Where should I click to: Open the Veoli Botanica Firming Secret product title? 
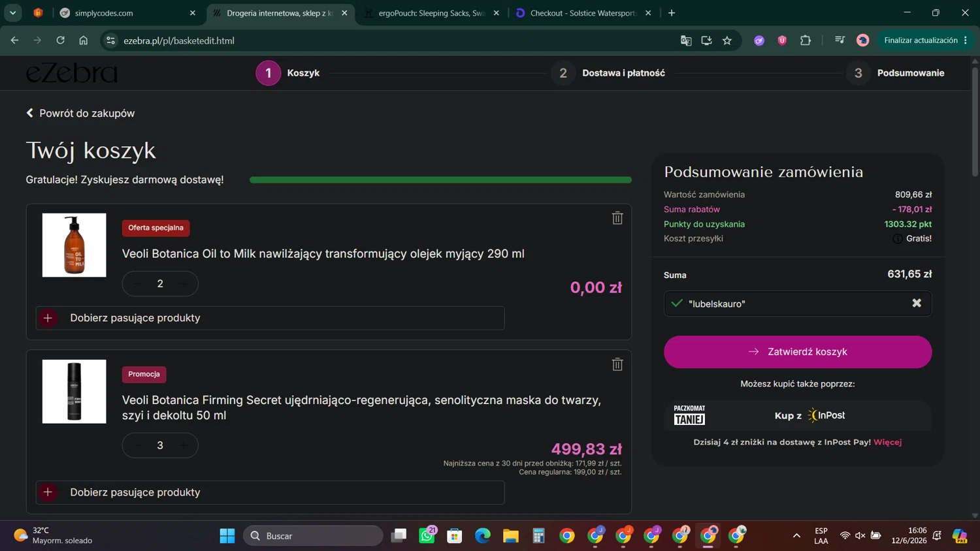tap(361, 407)
